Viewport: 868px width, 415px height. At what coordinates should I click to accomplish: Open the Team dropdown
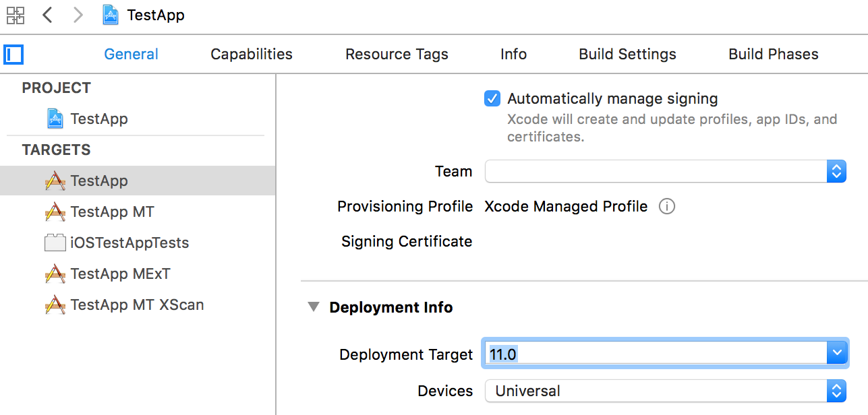[665, 172]
